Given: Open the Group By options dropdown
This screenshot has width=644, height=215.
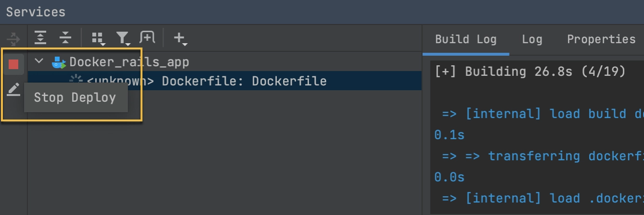Looking at the screenshot, I should pyautogui.click(x=98, y=38).
